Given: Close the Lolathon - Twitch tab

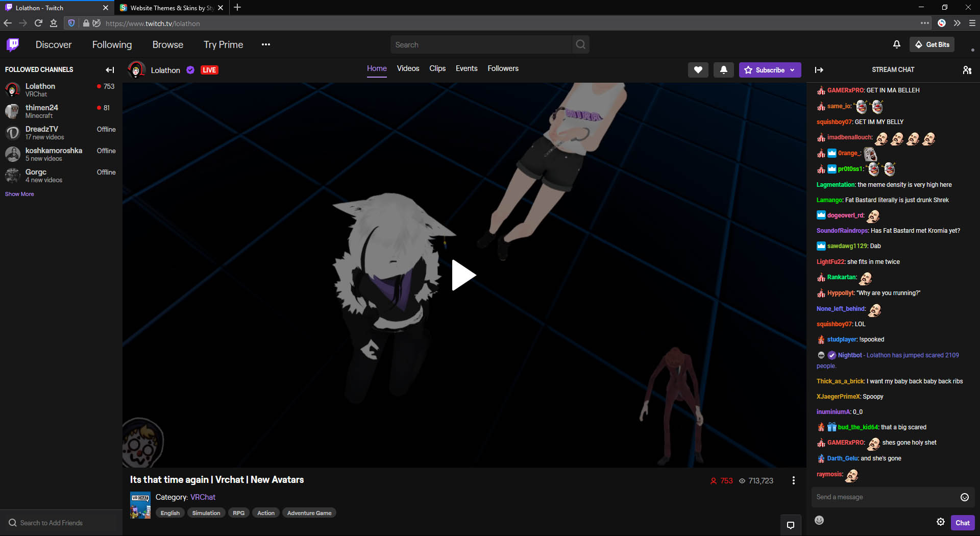Looking at the screenshot, I should 106,8.
